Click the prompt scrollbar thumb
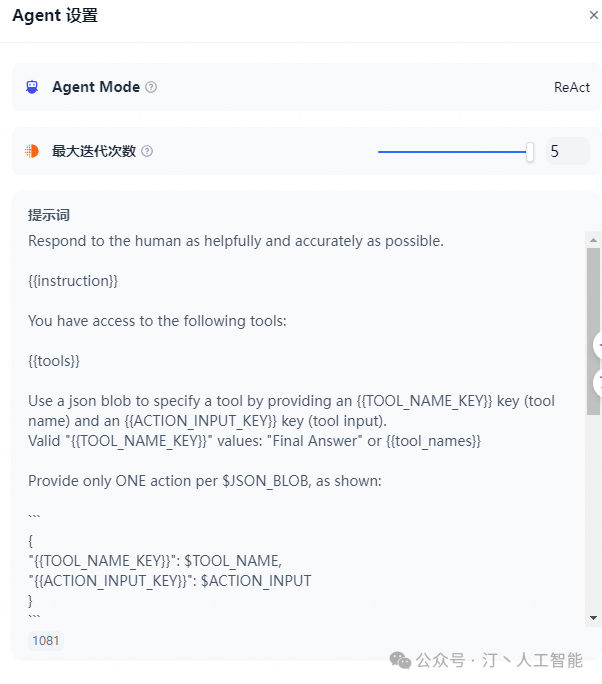 click(x=594, y=330)
